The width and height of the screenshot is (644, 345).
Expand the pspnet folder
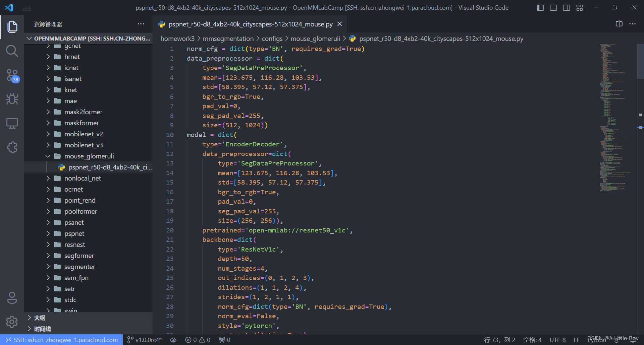(89, 233)
